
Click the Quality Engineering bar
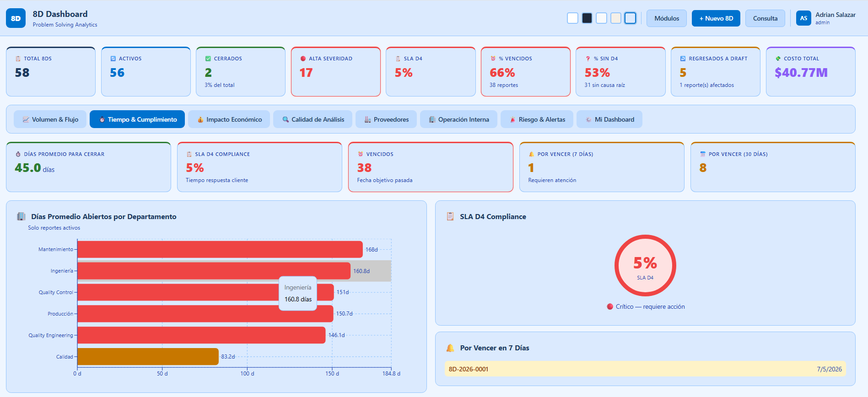coord(201,335)
